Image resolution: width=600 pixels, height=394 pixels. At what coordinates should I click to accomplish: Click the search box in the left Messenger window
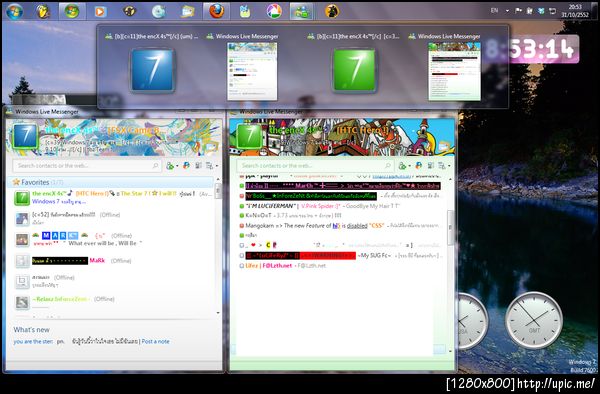click(x=87, y=166)
